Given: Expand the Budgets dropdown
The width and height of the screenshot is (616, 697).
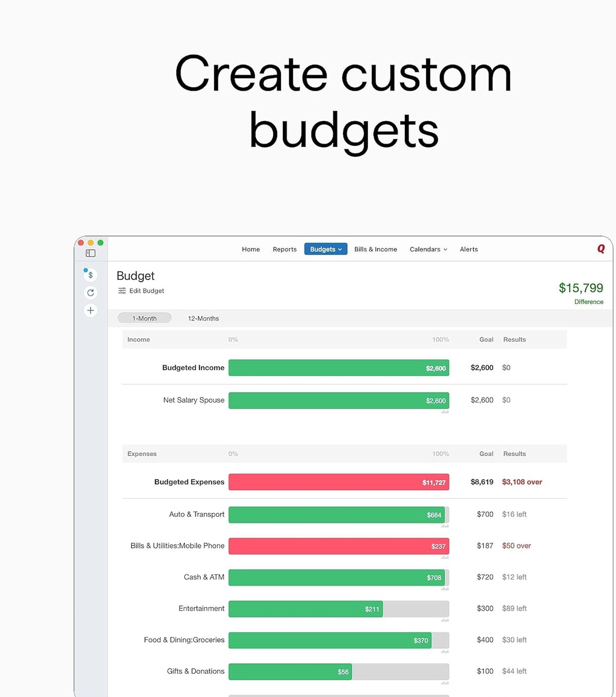Looking at the screenshot, I should [x=326, y=249].
